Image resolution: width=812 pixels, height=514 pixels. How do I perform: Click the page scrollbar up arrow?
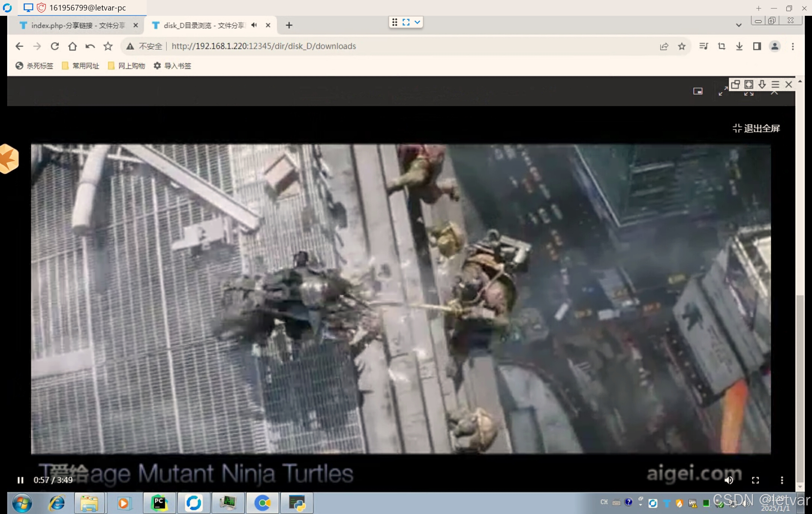pyautogui.click(x=800, y=81)
